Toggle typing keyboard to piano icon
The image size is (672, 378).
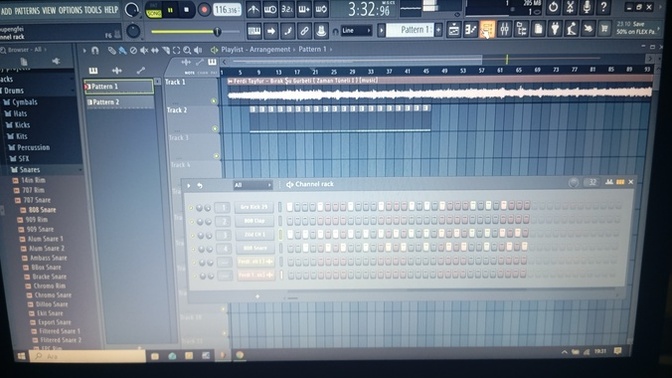254,31
